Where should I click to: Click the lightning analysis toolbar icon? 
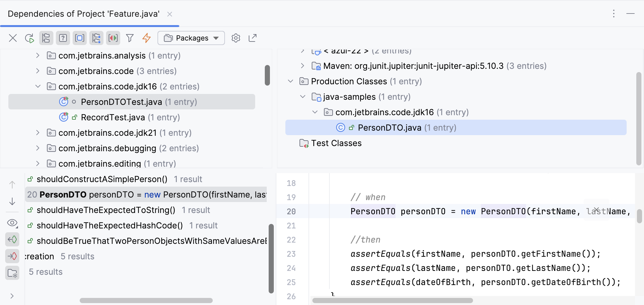pyautogui.click(x=146, y=38)
